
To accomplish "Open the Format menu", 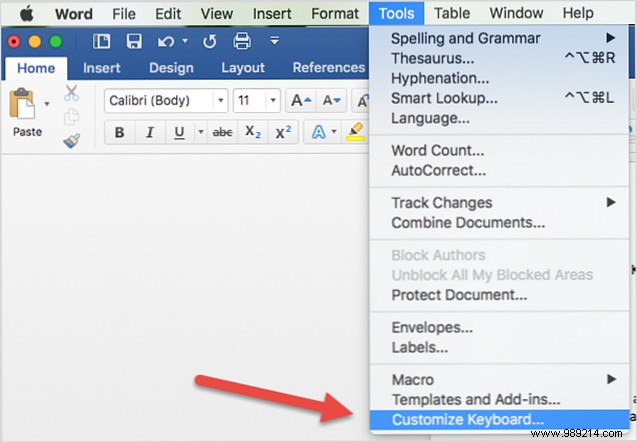I will 335,14.
